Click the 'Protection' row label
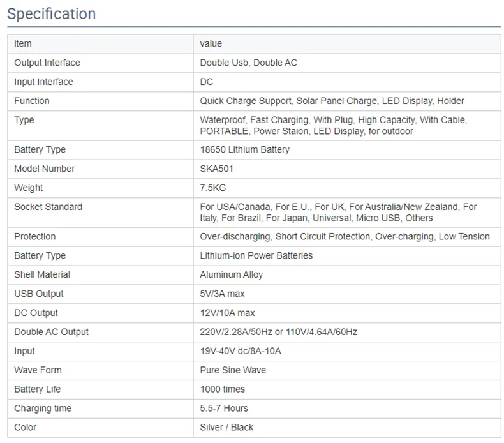Image resolution: width=504 pixels, height=443 pixels. (34, 236)
